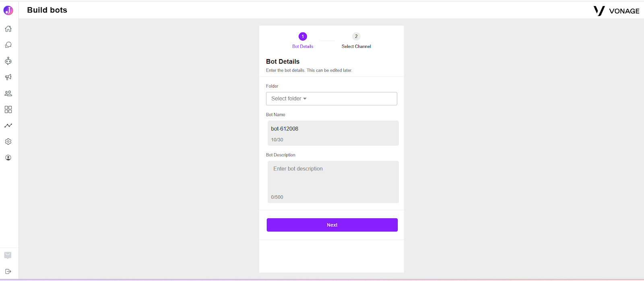This screenshot has width=644, height=281.
Task: Expand the Select folder dropdown
Action: click(332, 99)
